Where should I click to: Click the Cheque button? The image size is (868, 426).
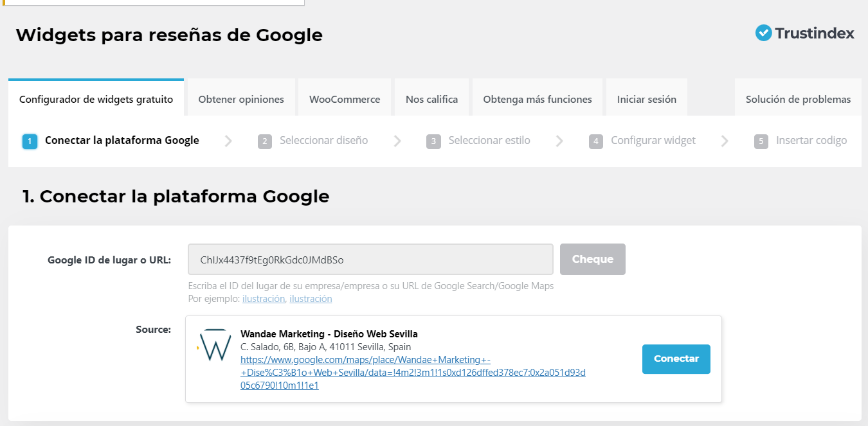pos(593,259)
